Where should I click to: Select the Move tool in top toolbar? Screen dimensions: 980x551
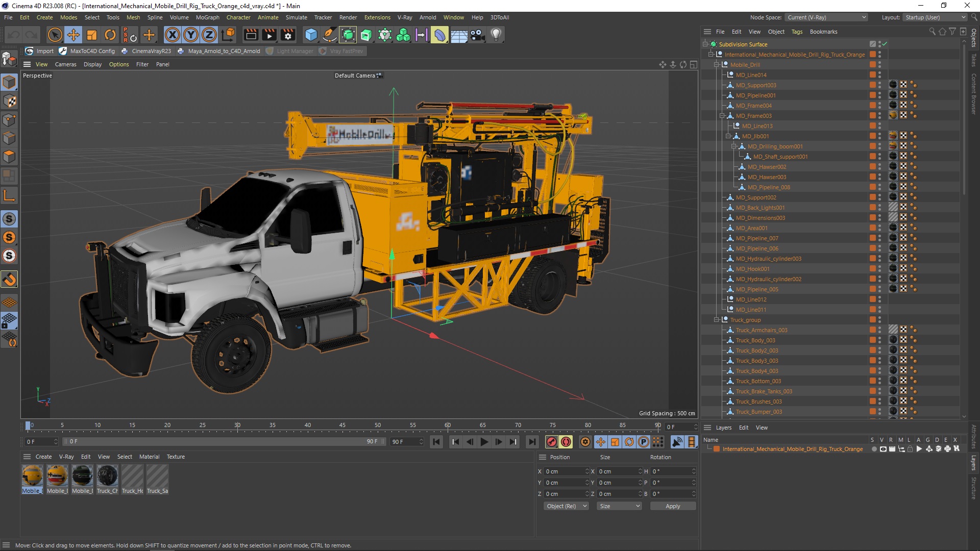(73, 35)
